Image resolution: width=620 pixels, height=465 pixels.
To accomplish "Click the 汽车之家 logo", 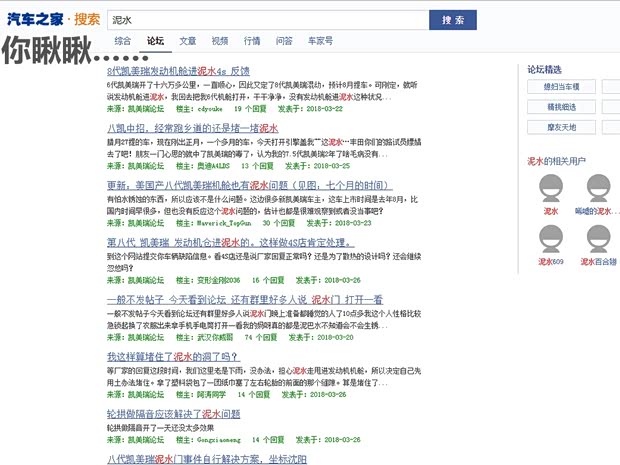I will pyautogui.click(x=35, y=19).
